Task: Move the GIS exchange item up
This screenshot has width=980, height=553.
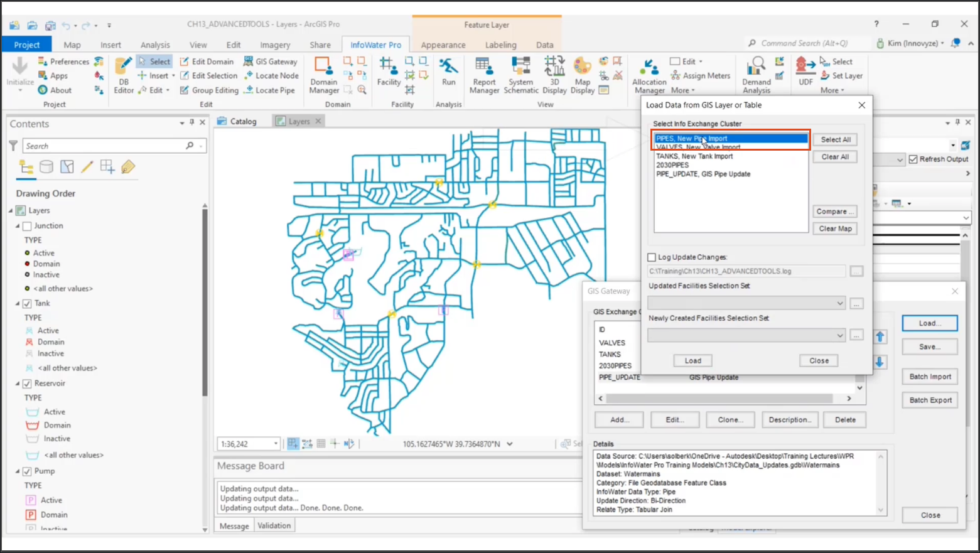Action: [x=880, y=337]
